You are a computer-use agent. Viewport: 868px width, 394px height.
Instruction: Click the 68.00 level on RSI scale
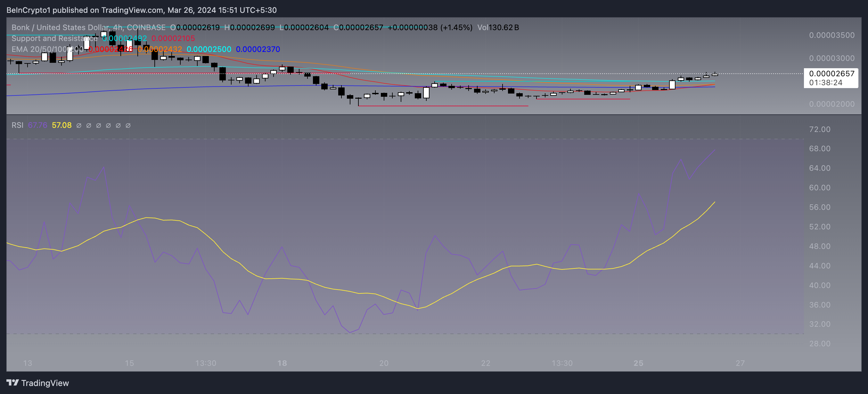click(x=820, y=149)
